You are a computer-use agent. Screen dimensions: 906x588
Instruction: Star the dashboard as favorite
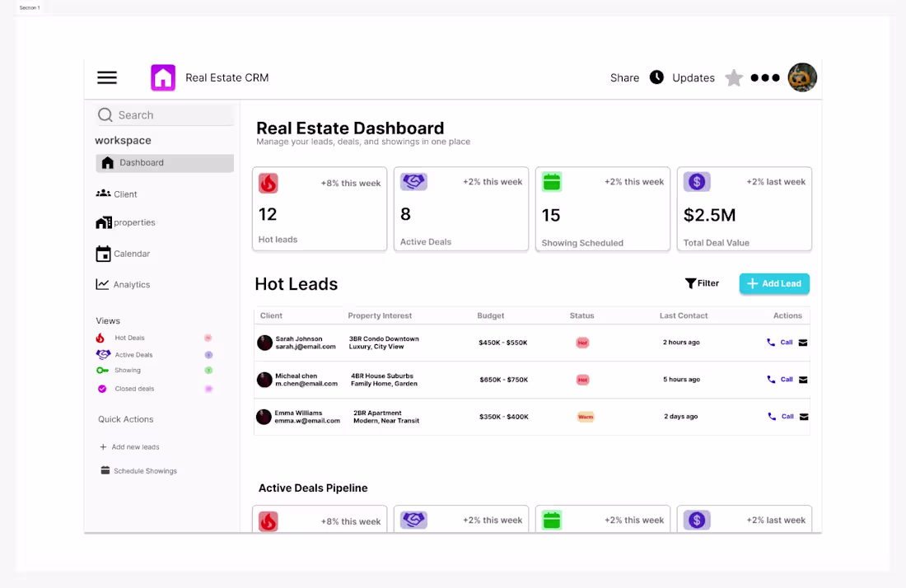733,77
